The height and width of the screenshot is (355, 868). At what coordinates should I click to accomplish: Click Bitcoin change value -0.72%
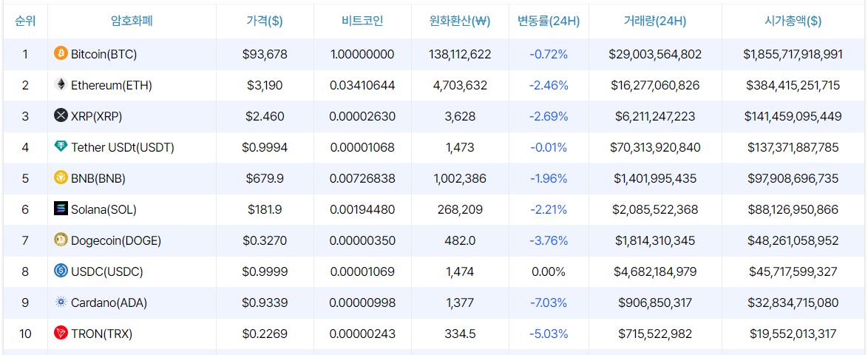click(x=549, y=54)
